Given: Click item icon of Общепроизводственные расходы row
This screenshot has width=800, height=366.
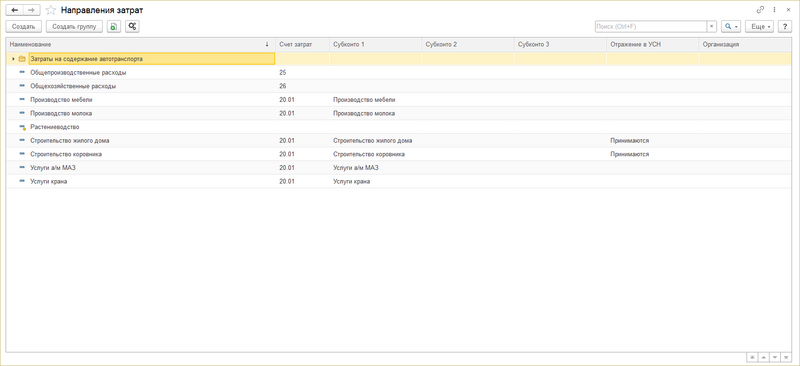Looking at the screenshot, I should coord(22,72).
